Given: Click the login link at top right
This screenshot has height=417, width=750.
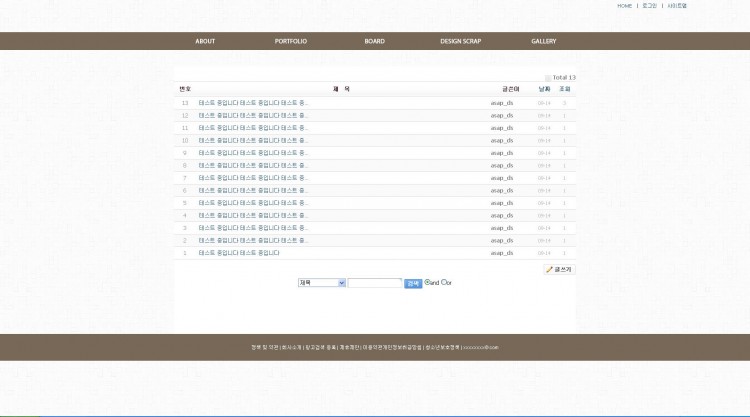Looking at the screenshot, I should pos(649,6).
